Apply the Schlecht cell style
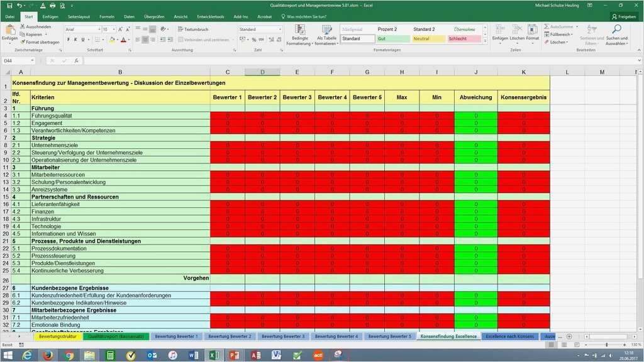Screen dimensions: 644x362 coord(464,38)
